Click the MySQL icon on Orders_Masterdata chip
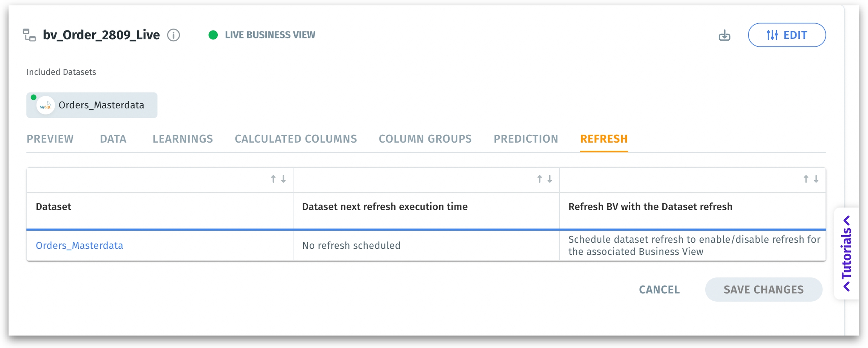868x348 pixels. 46,106
